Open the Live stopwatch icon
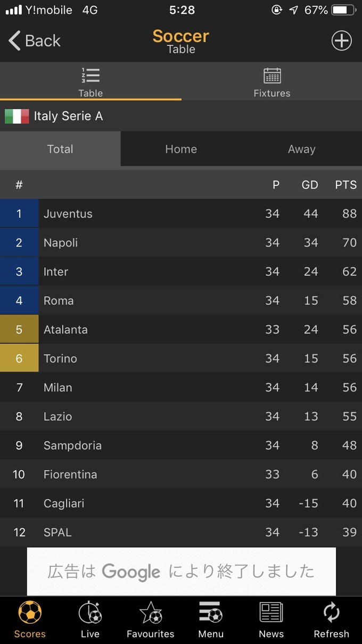The image size is (362, 644). (x=90, y=613)
